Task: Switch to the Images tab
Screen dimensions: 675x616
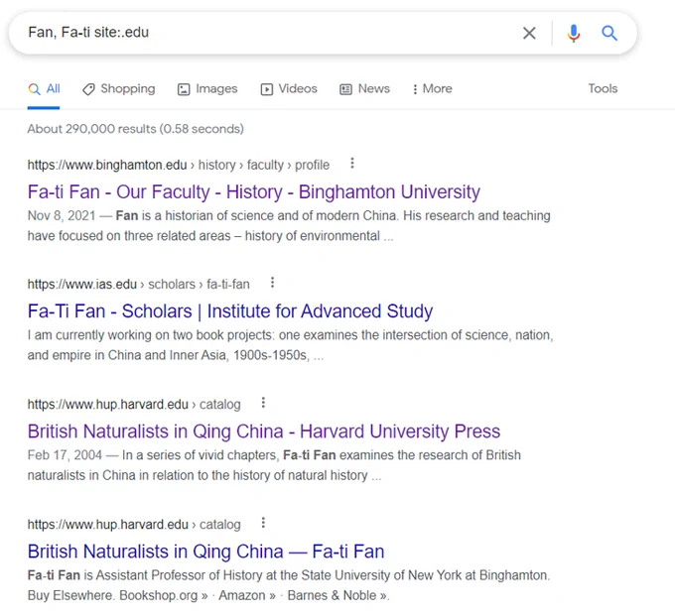Action: 207,89
